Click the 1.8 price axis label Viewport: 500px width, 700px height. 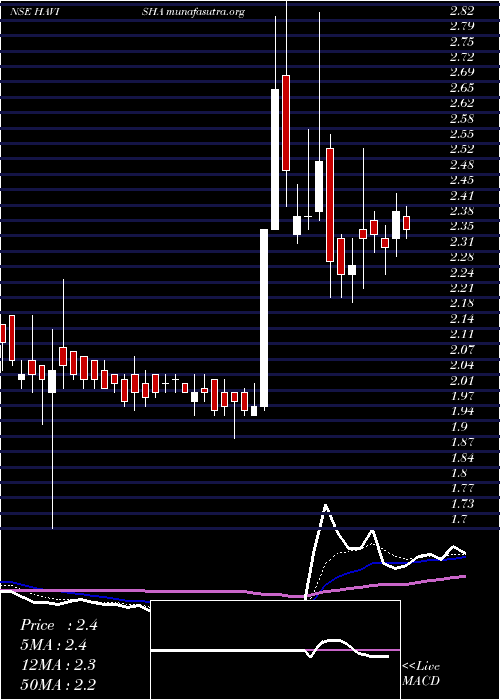[x=458, y=473]
